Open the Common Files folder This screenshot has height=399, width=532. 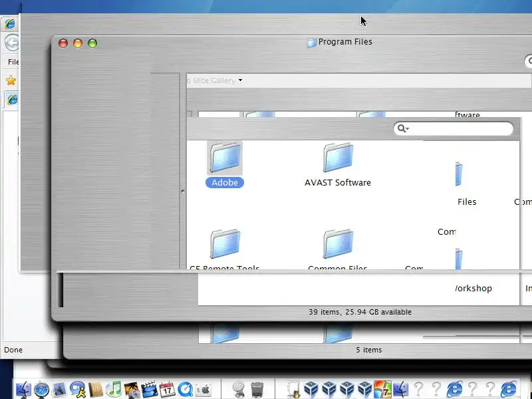338,244
